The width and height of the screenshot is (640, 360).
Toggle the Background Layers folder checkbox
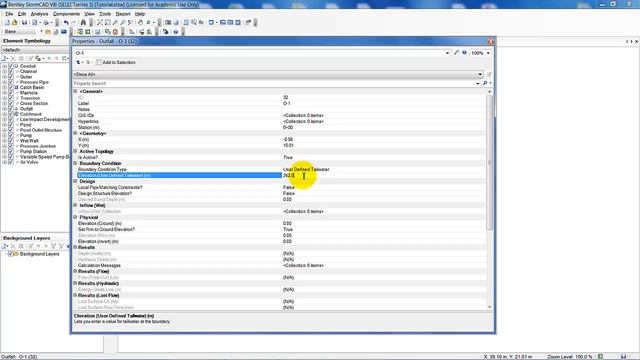click(x=11, y=254)
